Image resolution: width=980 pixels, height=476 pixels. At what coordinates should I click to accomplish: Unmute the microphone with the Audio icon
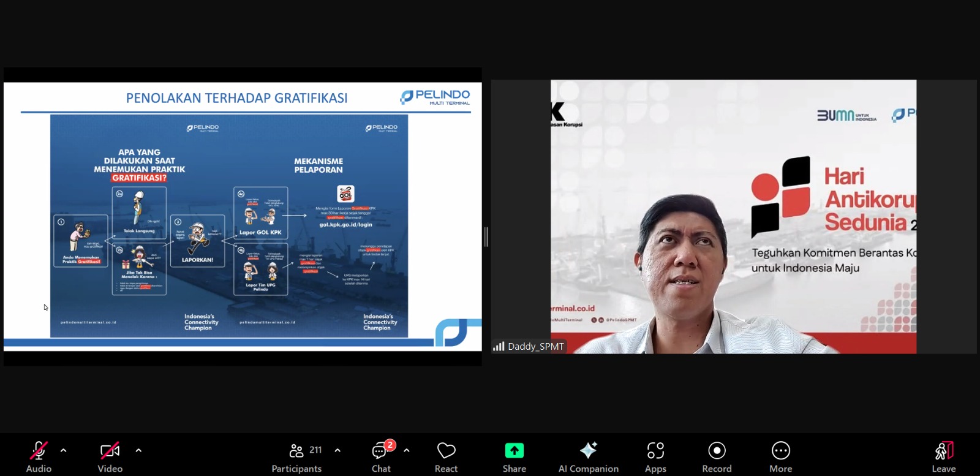click(38, 451)
